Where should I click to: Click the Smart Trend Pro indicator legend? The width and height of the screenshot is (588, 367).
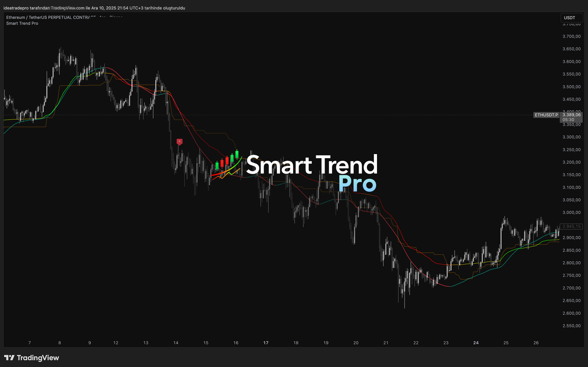pyautogui.click(x=22, y=23)
